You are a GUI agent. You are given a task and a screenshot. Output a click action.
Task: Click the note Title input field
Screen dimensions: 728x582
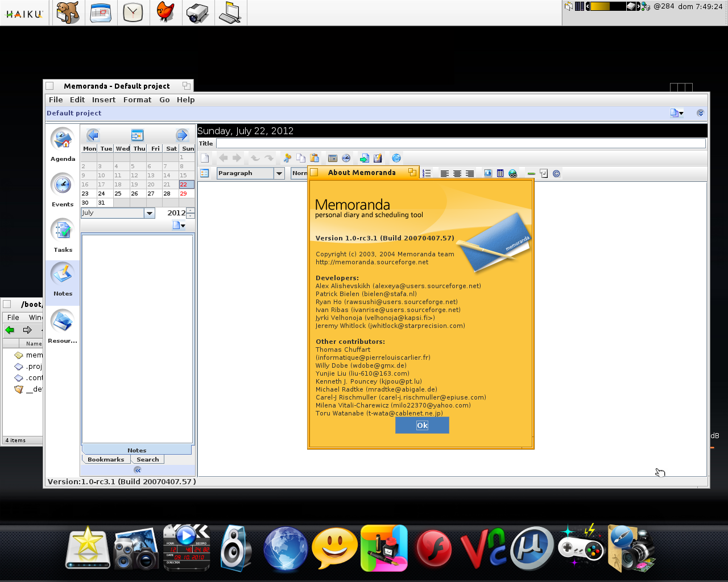(461, 144)
